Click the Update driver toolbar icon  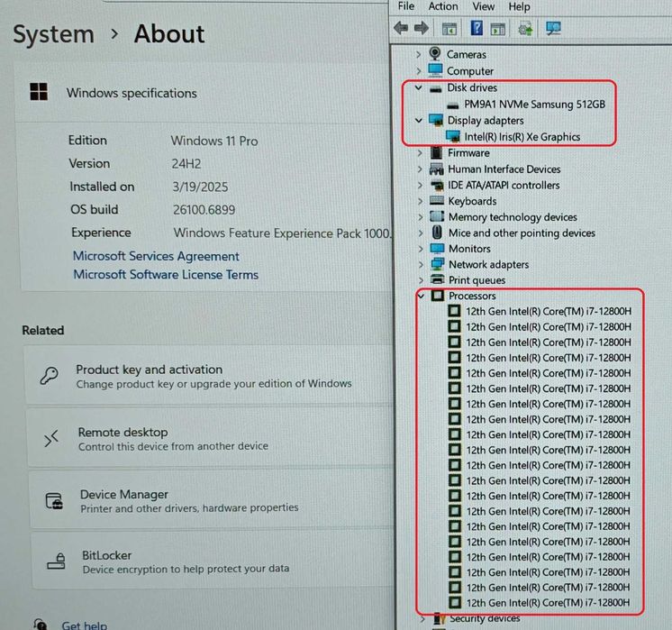click(525, 29)
